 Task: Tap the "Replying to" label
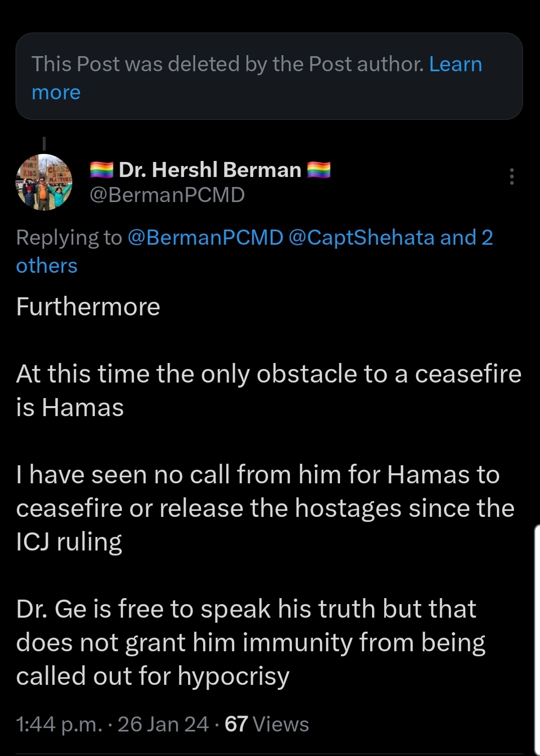(69, 238)
